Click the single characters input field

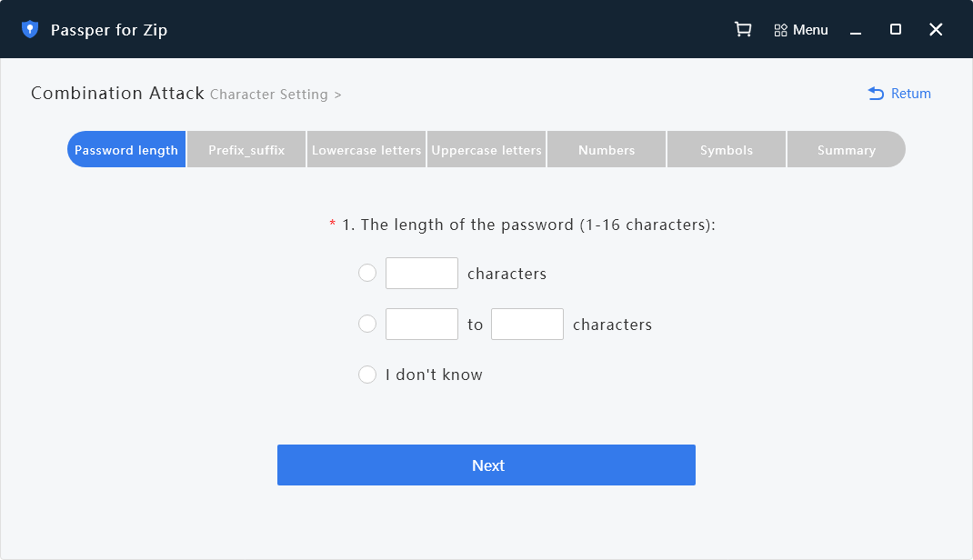422,273
